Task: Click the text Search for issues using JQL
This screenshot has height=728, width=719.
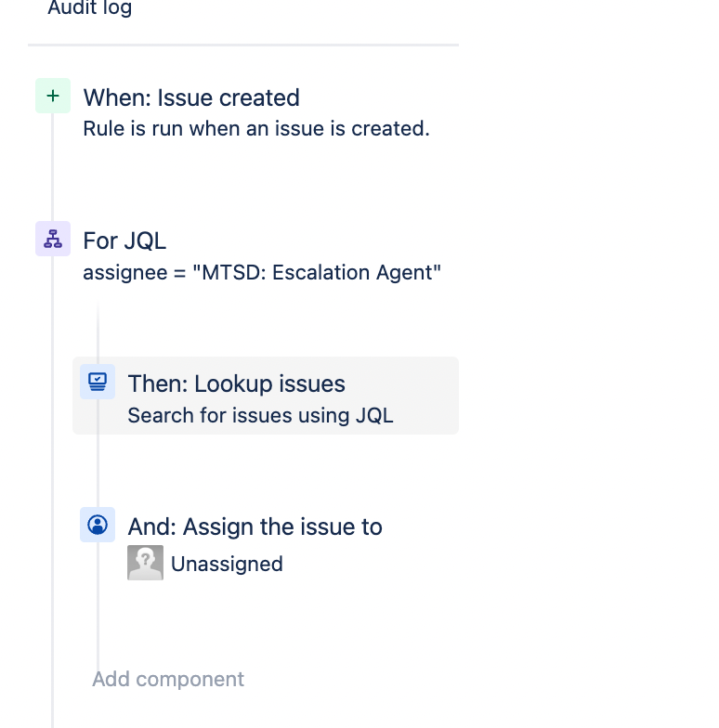Action: pos(260,416)
